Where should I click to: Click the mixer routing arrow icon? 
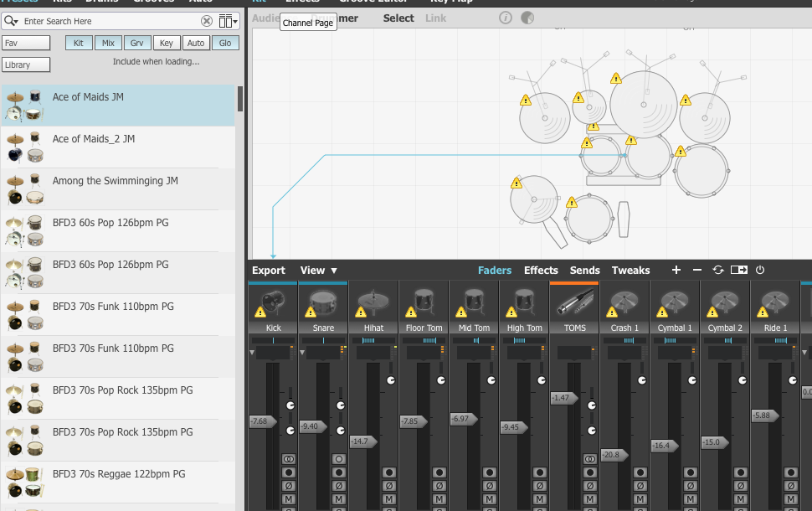pos(739,270)
